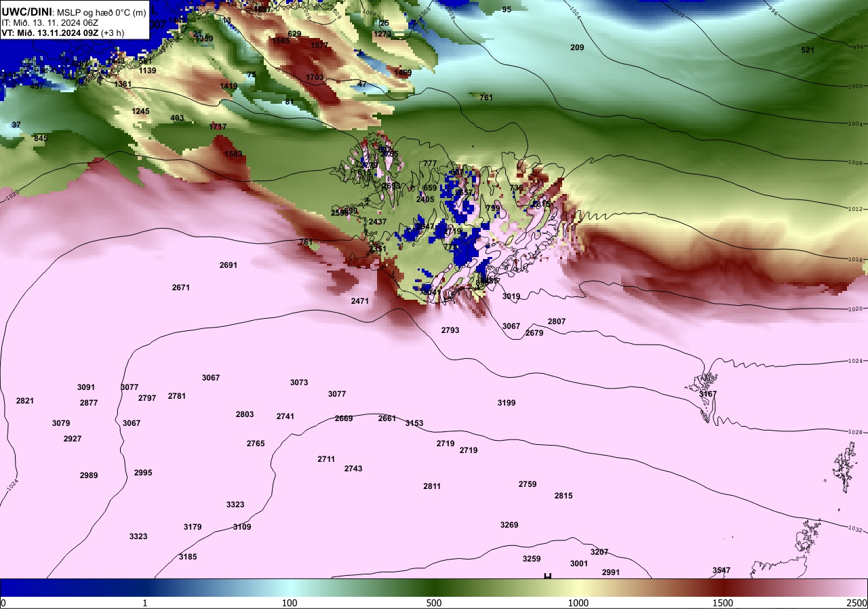Click the map value '2995'
The width and height of the screenshot is (868, 609).
143,473
